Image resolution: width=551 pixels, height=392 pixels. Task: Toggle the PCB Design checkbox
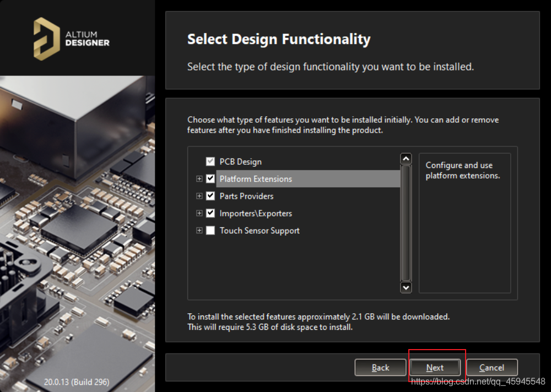tap(210, 162)
